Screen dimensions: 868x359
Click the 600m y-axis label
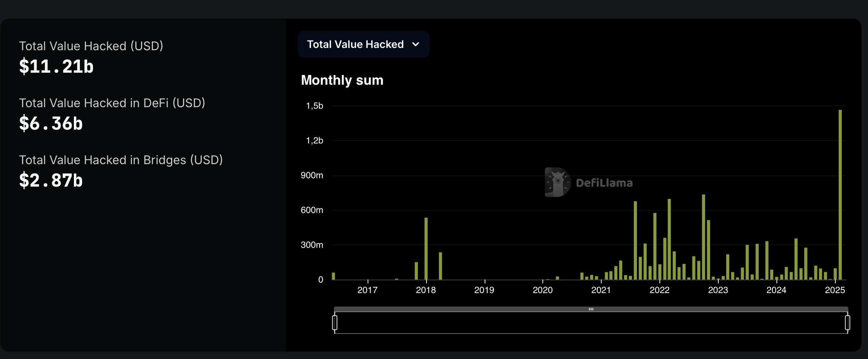(x=312, y=210)
